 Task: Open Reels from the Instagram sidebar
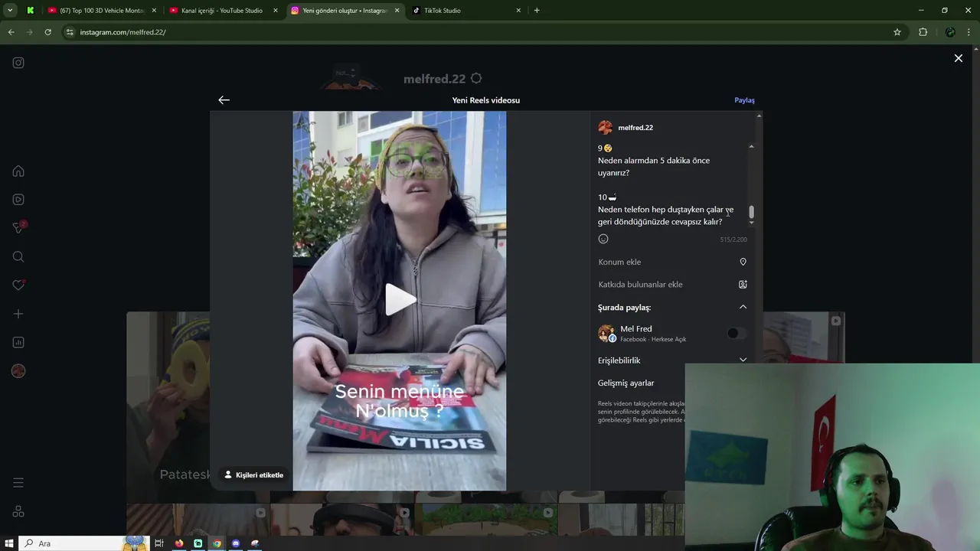(x=18, y=200)
